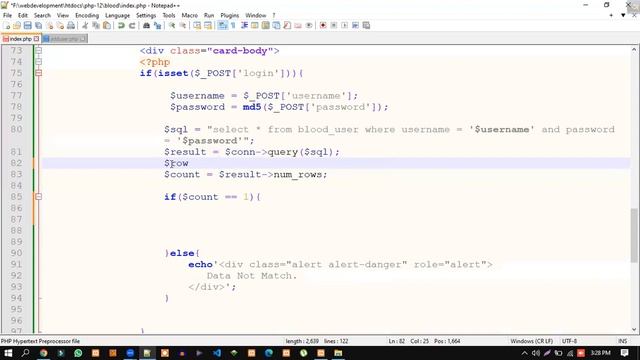Click scroll up arrow of editor scrollbar
Image resolution: width=640 pixels, height=360 pixels.
[634, 49]
